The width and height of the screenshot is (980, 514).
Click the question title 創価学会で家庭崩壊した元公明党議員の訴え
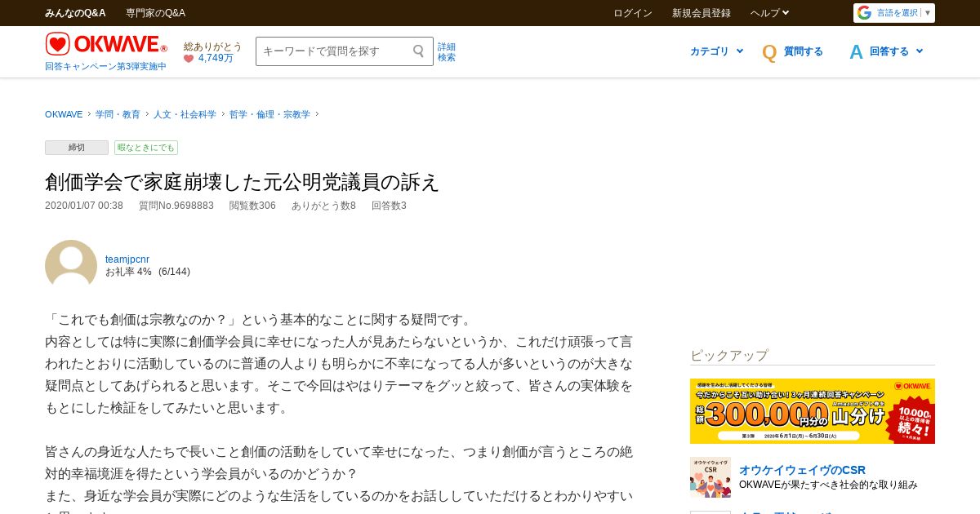coord(243,182)
